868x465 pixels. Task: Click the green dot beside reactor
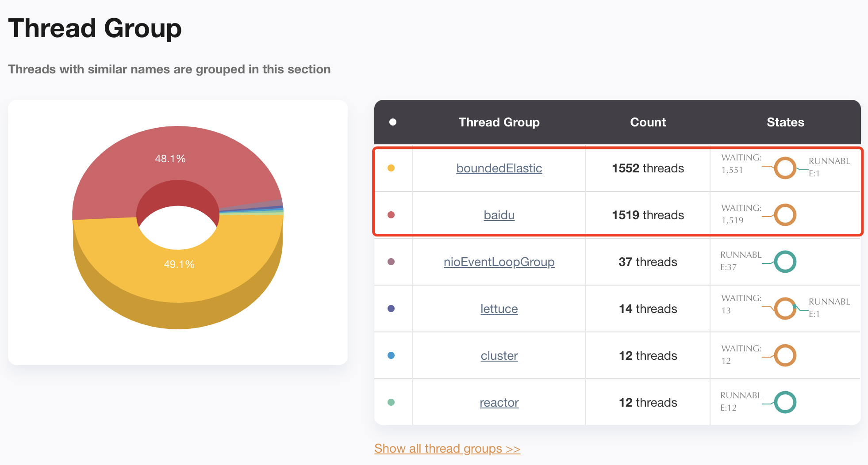(x=391, y=402)
